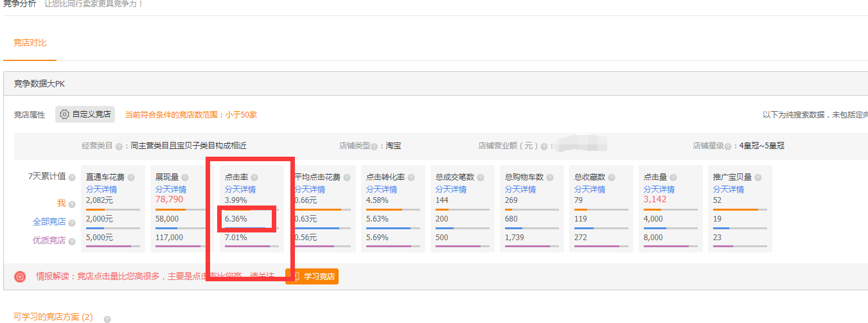Click help icon next to 直通车花费
The width and height of the screenshot is (868, 323).
[130, 177]
